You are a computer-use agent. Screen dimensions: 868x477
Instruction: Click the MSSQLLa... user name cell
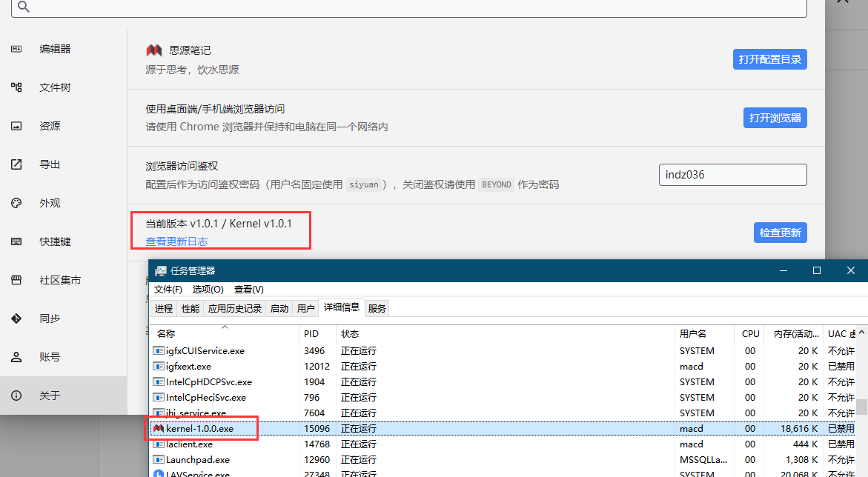pos(703,459)
